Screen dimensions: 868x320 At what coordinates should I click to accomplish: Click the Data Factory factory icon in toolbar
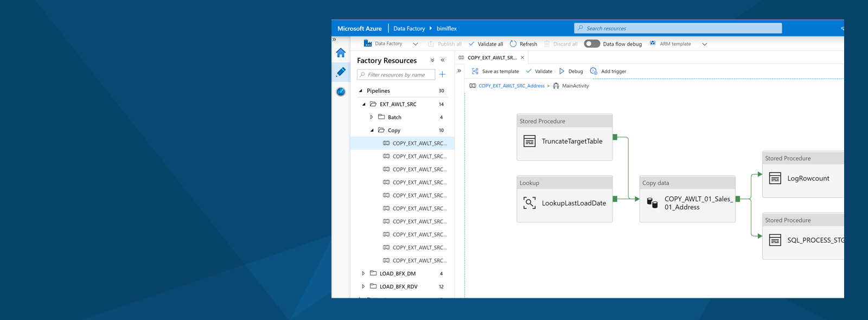point(368,43)
